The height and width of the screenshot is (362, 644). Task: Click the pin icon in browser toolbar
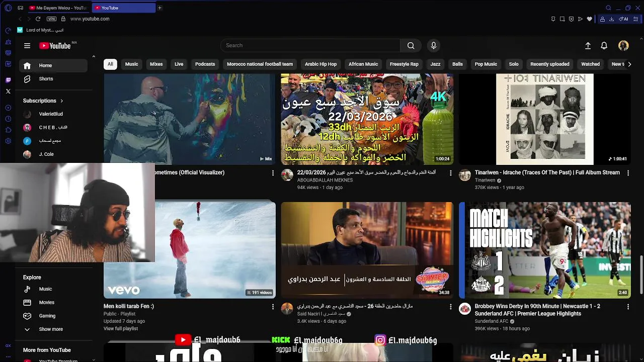tap(553, 19)
